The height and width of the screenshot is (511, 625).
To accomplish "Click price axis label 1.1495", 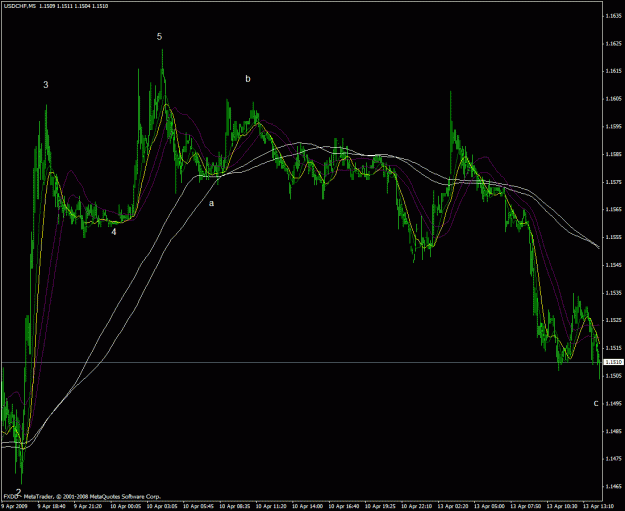I will (613, 403).
